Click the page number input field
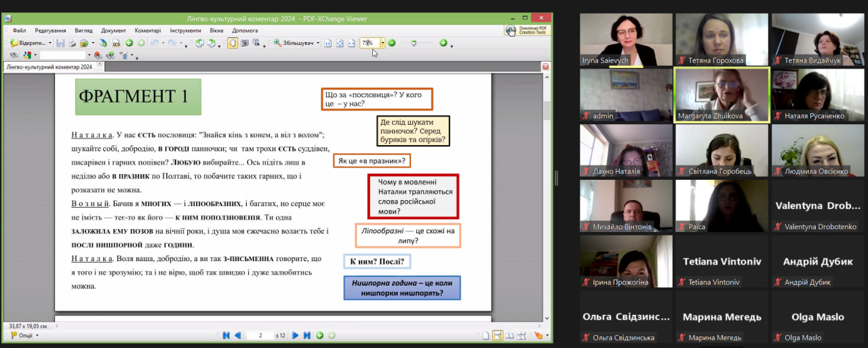Viewport: 868px width, 348px height. point(260,335)
